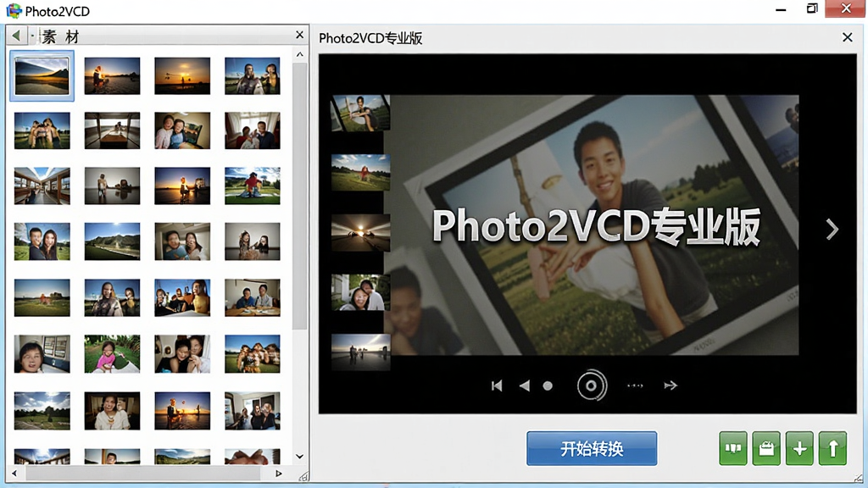
Task: Select the highlighted lake sunset thumbnail
Action: click(x=42, y=75)
